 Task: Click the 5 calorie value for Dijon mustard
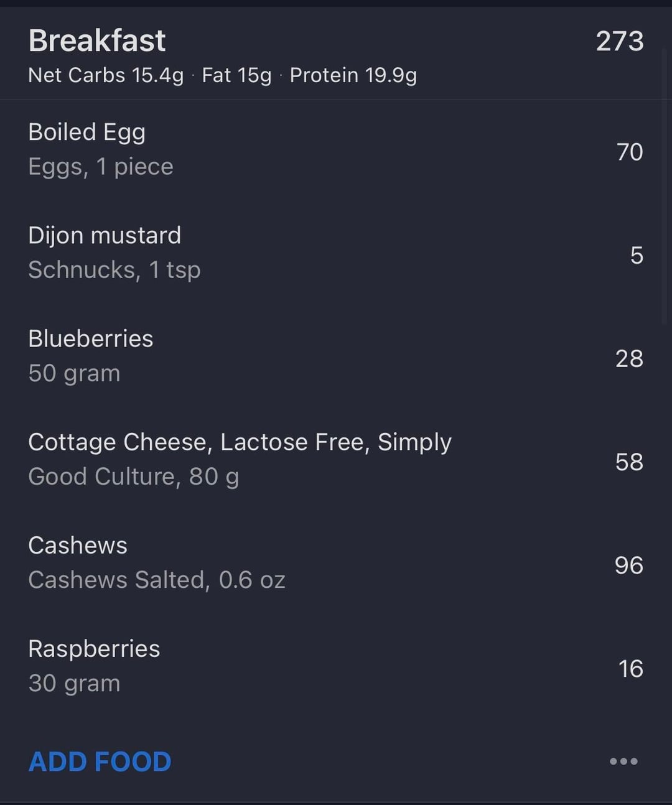[x=636, y=255]
